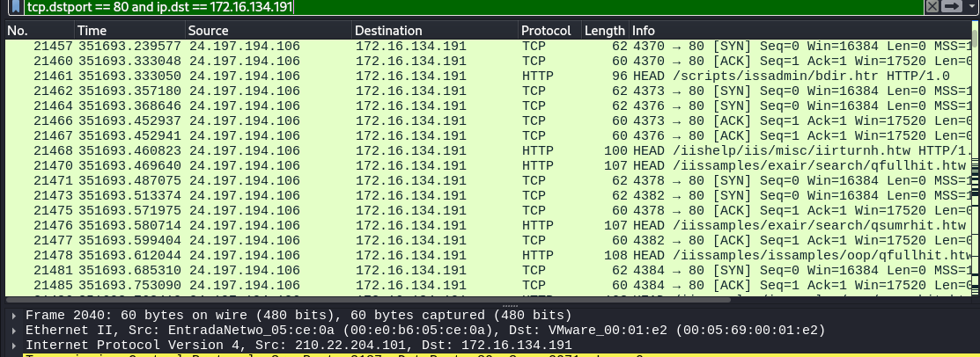
Task: Select the HEAD /iissamples/issamples/oop/qfullhit packet
Action: point(490,256)
